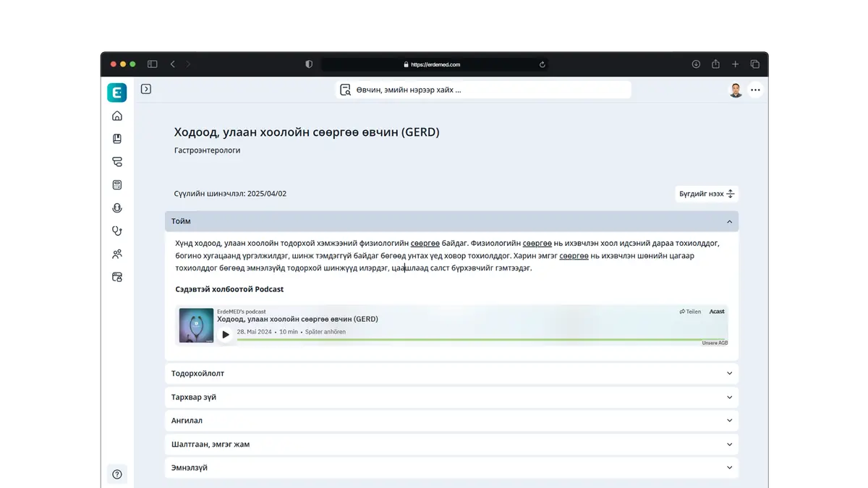Click the Бүгдийг нээх button
This screenshot has width=868, height=488.
(707, 194)
